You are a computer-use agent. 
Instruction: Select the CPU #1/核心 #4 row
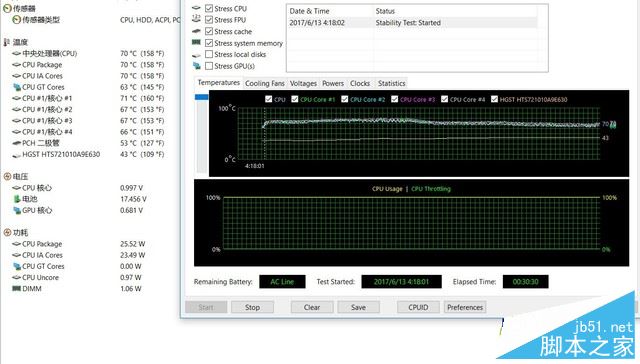[89, 132]
